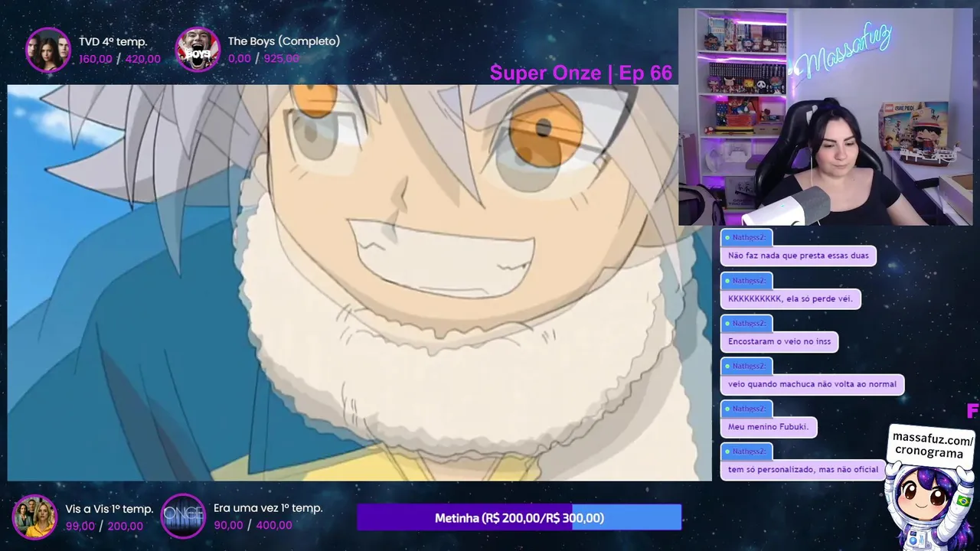
Task: Select the 'Super Onze | Ep 66' title
Action: click(581, 73)
